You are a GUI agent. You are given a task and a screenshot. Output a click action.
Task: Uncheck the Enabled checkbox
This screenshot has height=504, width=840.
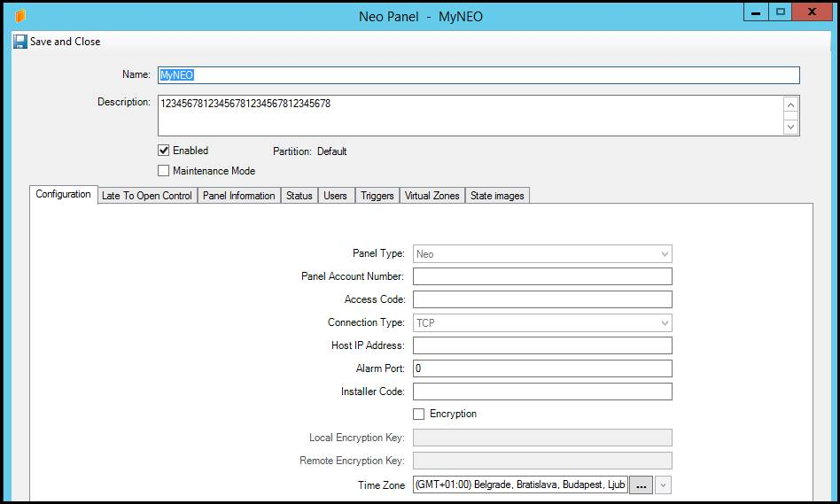(x=164, y=151)
